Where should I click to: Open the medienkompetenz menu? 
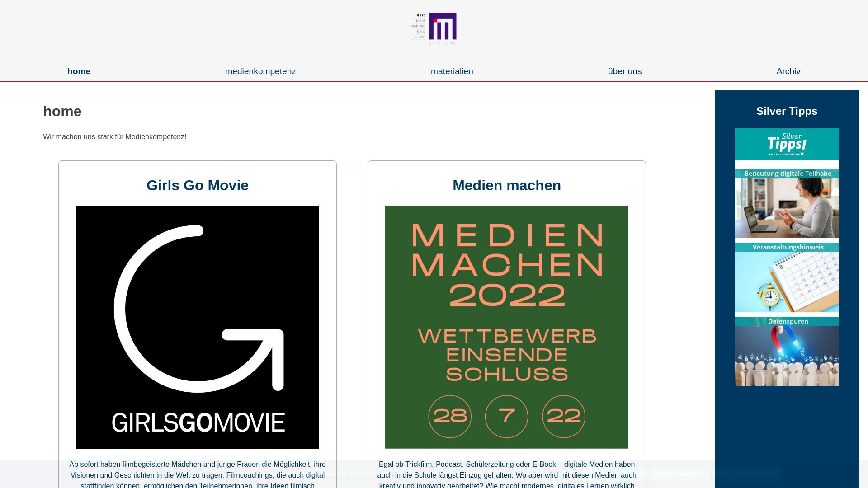pos(260,71)
